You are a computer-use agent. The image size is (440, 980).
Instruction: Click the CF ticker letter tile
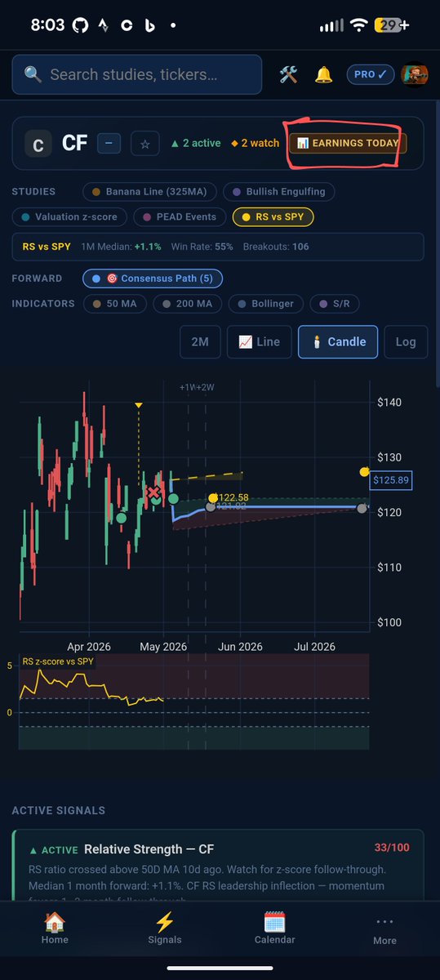point(38,144)
